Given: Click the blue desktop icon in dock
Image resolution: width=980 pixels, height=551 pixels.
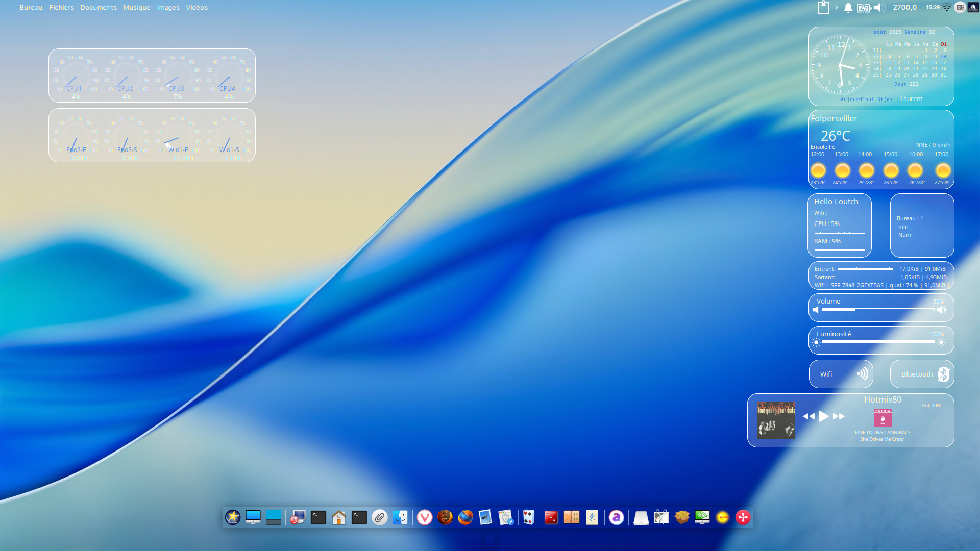Looking at the screenshot, I should 274,517.
